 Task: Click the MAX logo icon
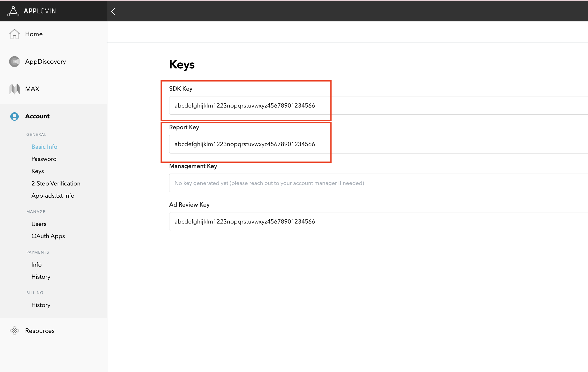15,89
